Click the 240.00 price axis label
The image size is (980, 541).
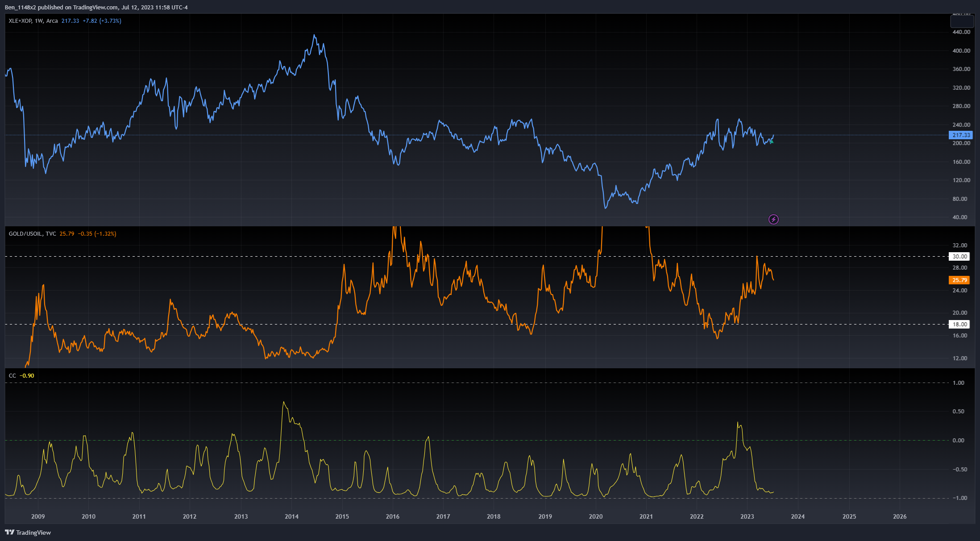[x=961, y=125]
